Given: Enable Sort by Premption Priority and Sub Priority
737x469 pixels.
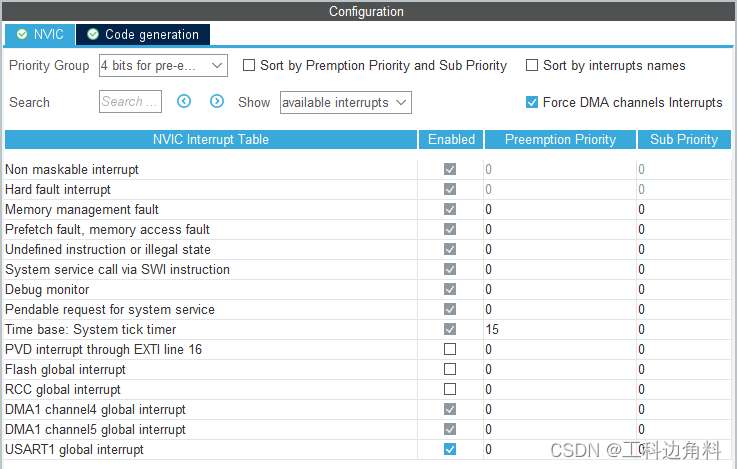Looking at the screenshot, I should pyautogui.click(x=249, y=65).
